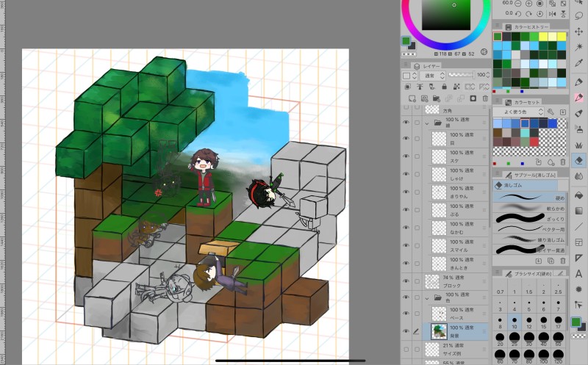Open the palette color dropdown in layer panel
The image size is (588, 365).
pyautogui.click(x=409, y=76)
